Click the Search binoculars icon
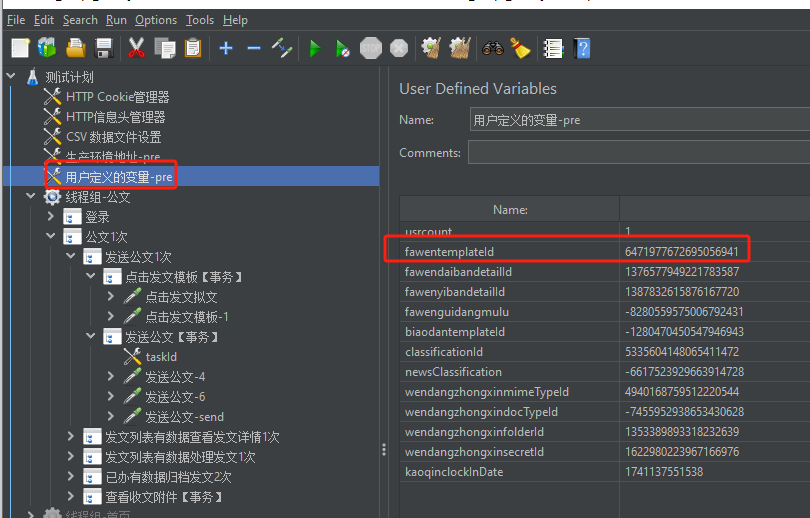 click(x=493, y=49)
